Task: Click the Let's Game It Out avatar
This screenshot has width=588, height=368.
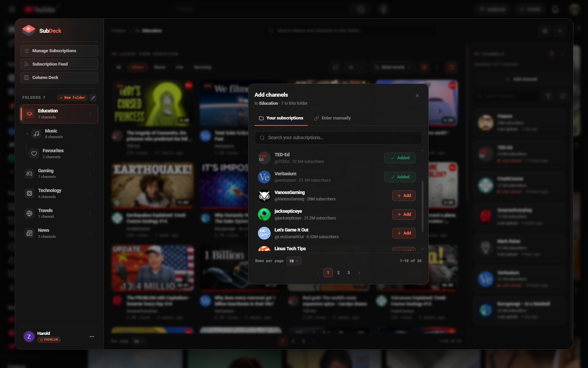Action: [264, 233]
